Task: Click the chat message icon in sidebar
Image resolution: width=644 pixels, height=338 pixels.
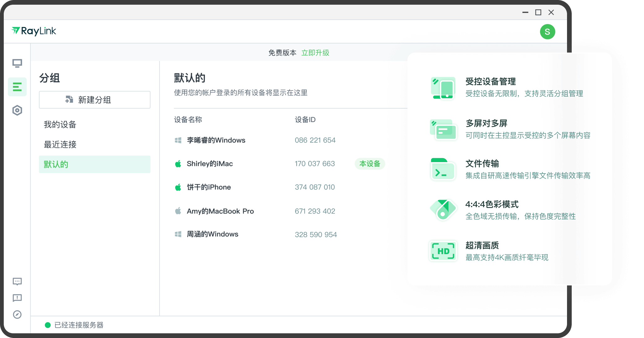Action: pyautogui.click(x=17, y=281)
